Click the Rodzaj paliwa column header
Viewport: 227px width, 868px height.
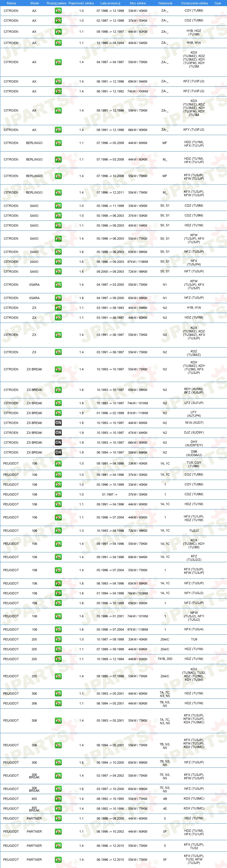point(56,3)
